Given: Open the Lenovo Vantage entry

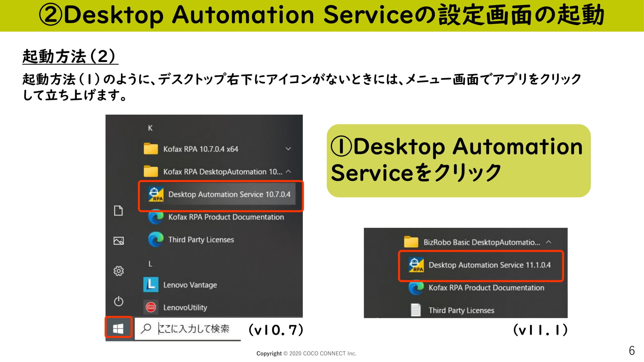Looking at the screenshot, I should pyautogui.click(x=190, y=285).
